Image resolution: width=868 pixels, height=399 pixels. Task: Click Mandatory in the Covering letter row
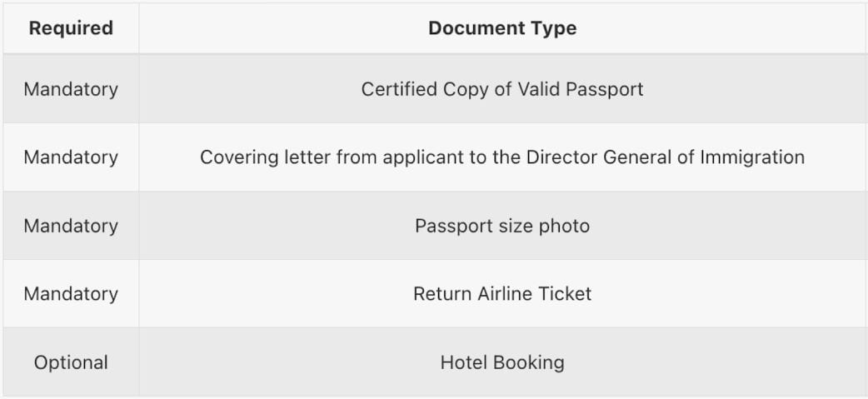71,157
